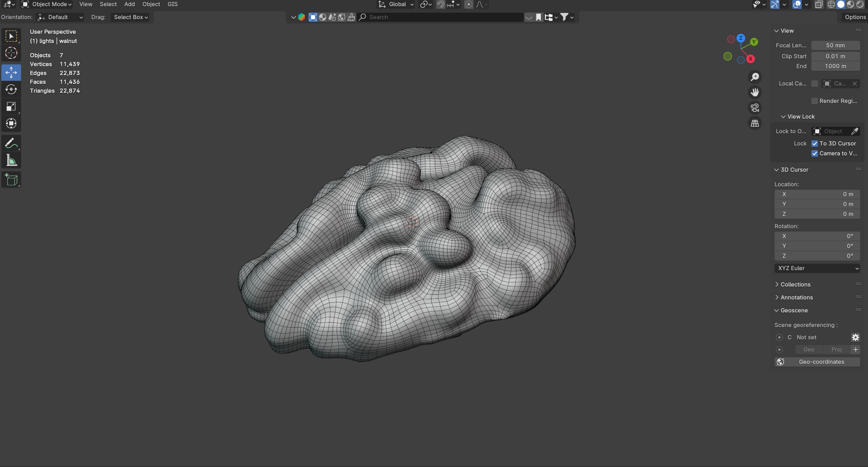Click the Focal Length 50 mm field

click(x=835, y=46)
